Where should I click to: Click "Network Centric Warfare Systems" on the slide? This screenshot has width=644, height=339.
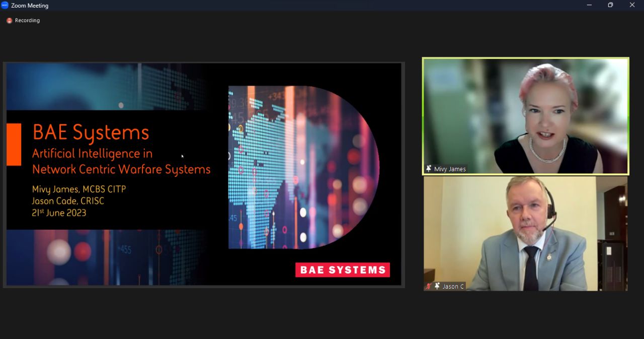(121, 169)
